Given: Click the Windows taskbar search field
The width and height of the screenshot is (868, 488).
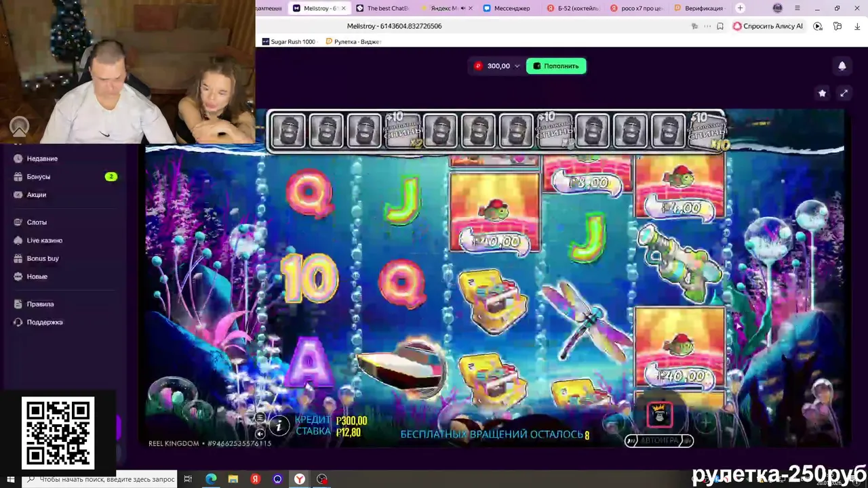Looking at the screenshot, I should [x=100, y=479].
